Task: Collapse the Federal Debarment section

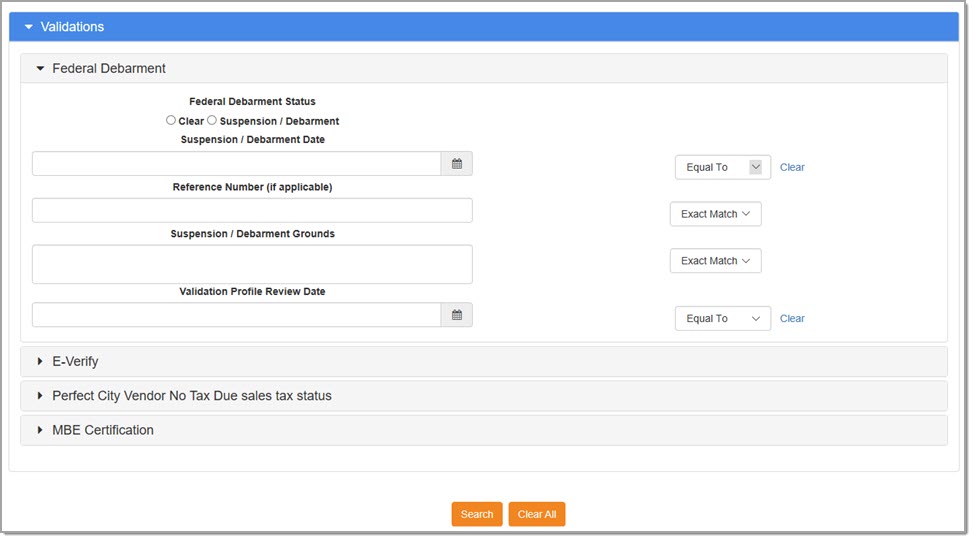Action: 484,68
